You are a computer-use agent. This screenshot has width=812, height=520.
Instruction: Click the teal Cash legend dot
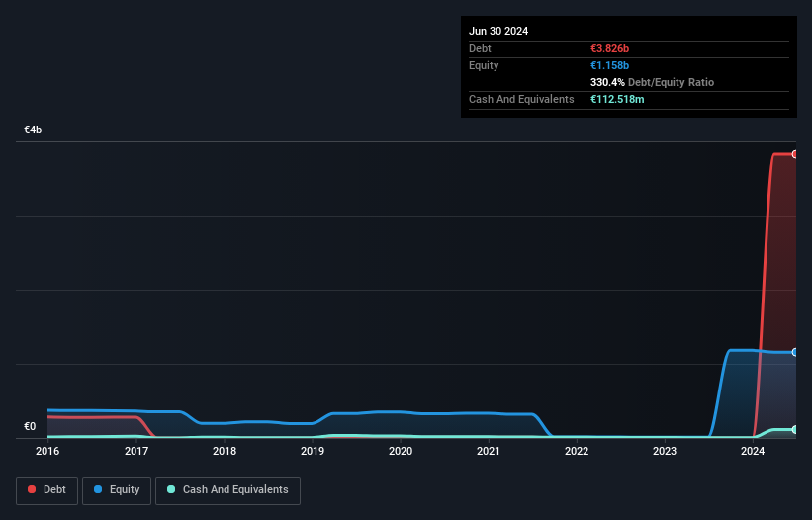pyautogui.click(x=171, y=489)
